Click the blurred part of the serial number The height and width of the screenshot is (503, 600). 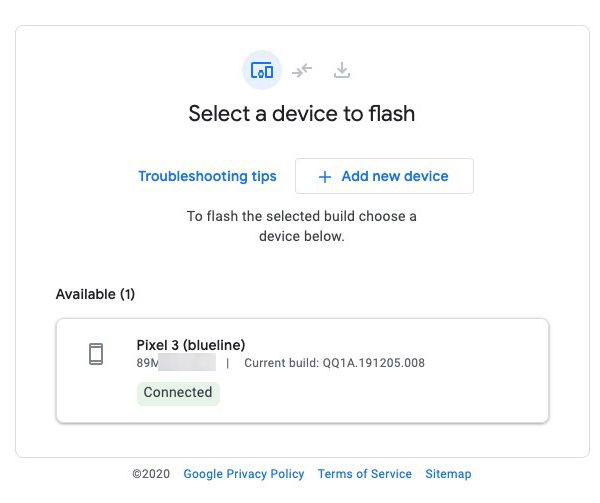188,363
